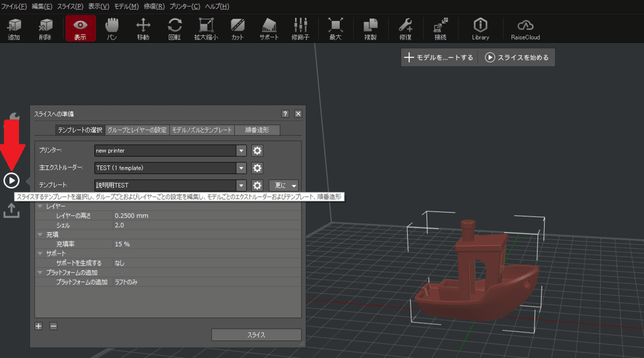Select the 移動 (Move) tool
Screen dimensions: 644x358
click(x=143, y=28)
